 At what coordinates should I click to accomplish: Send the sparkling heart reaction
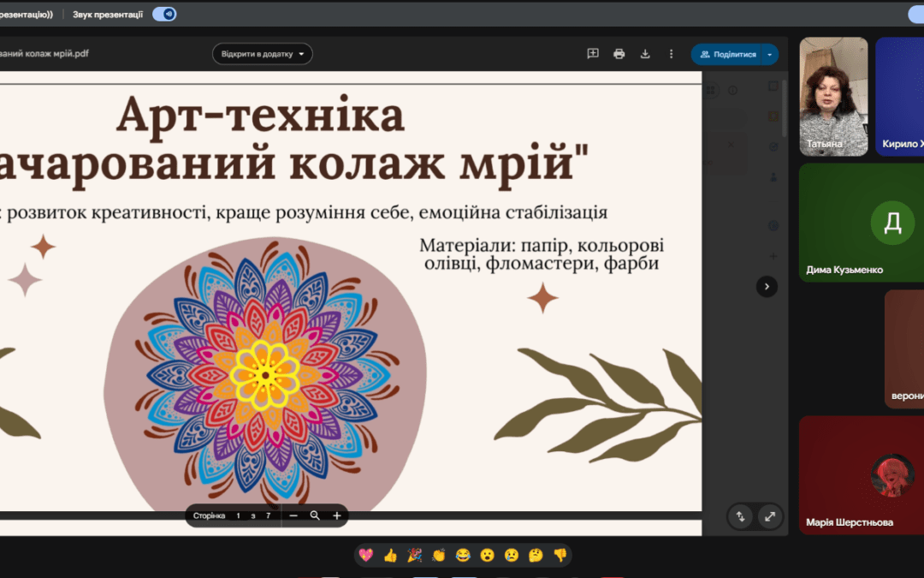366,555
